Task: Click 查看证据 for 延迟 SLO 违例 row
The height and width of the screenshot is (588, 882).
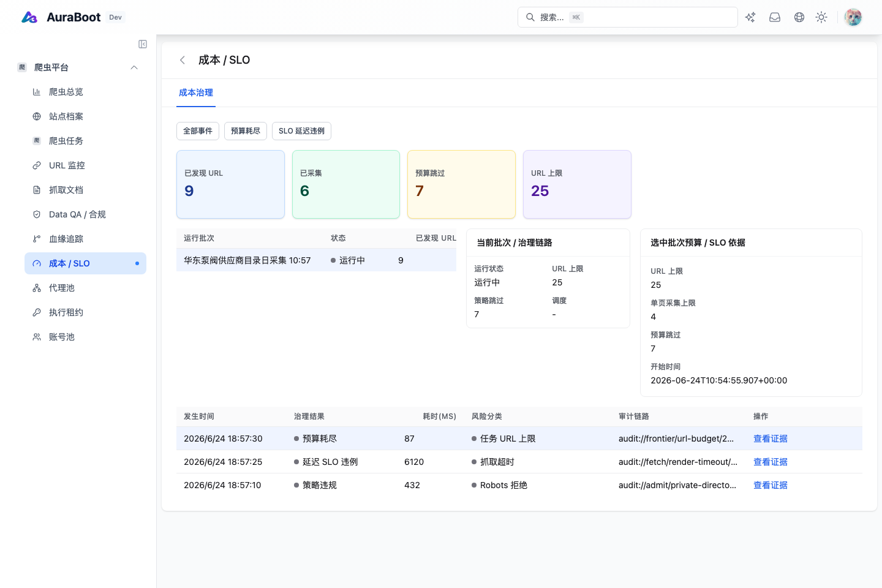Action: point(771,462)
